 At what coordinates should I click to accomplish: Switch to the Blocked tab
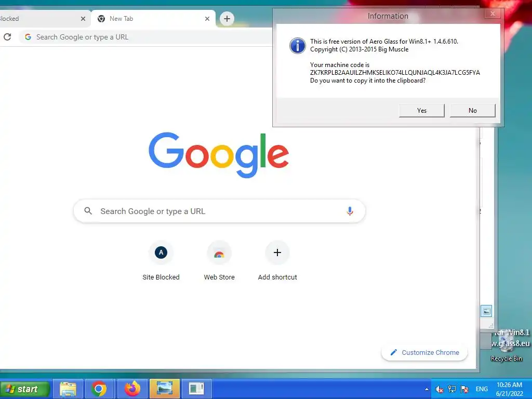(x=44, y=19)
